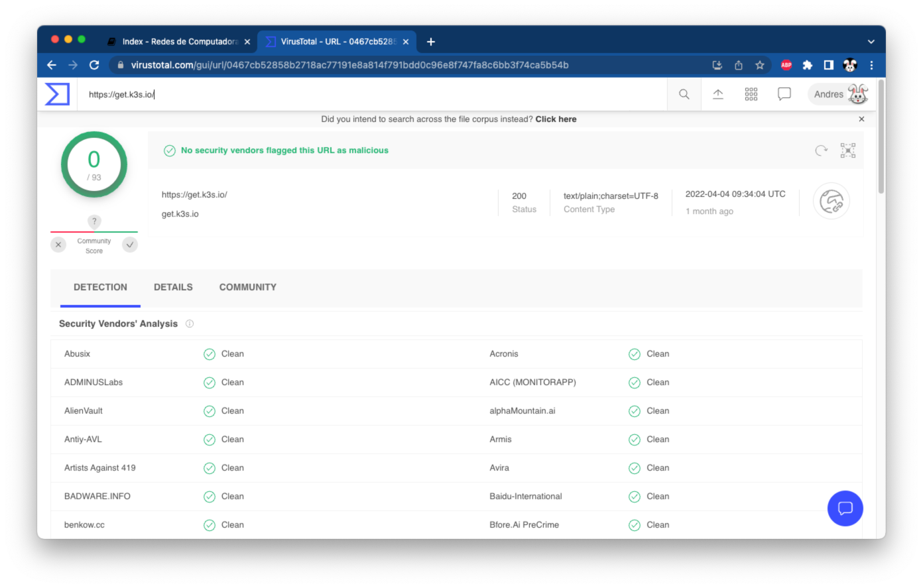Screen dimensions: 923x588
Task: Open Chrome three-dot menu
Action: [871, 65]
